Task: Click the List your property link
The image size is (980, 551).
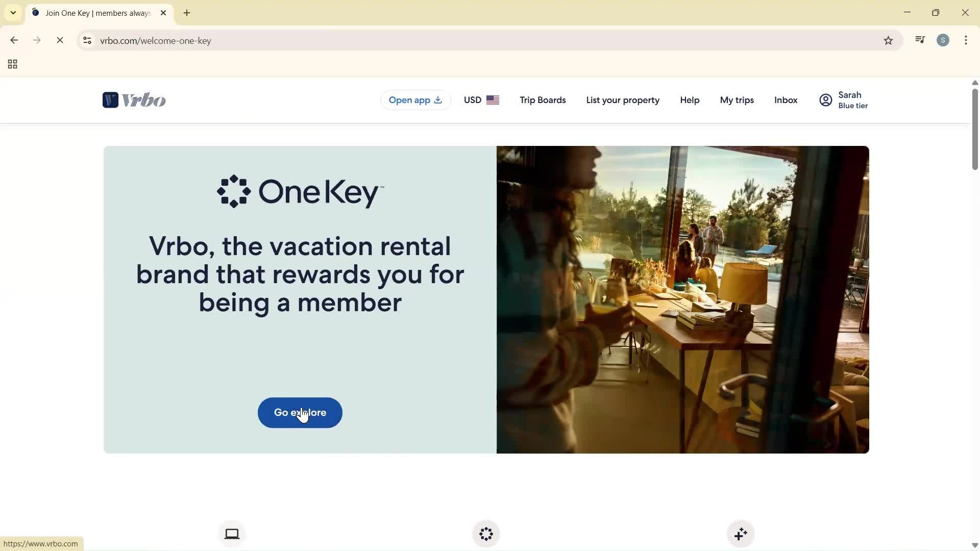Action: tap(623, 99)
